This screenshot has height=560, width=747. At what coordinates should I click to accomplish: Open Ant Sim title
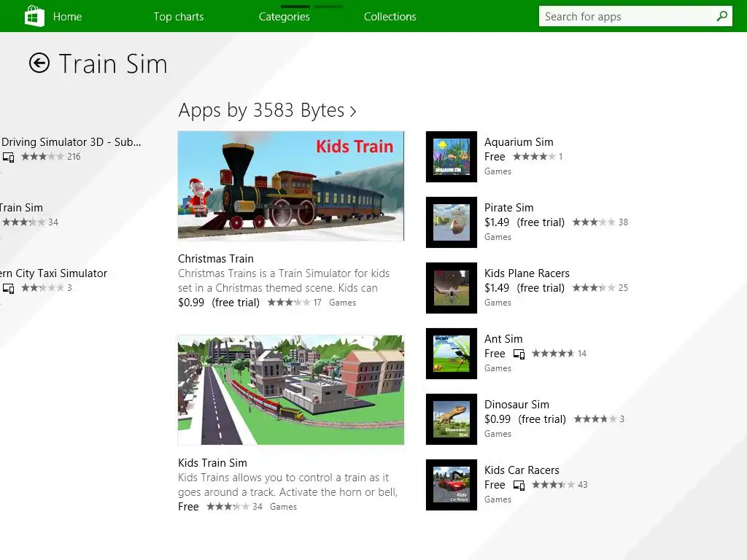coord(503,339)
